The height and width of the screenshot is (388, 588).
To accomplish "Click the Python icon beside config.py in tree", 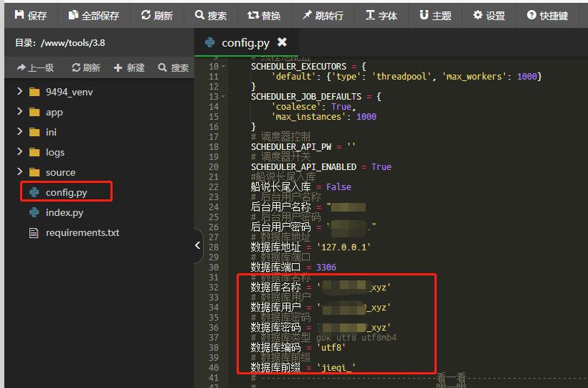I will (x=34, y=192).
